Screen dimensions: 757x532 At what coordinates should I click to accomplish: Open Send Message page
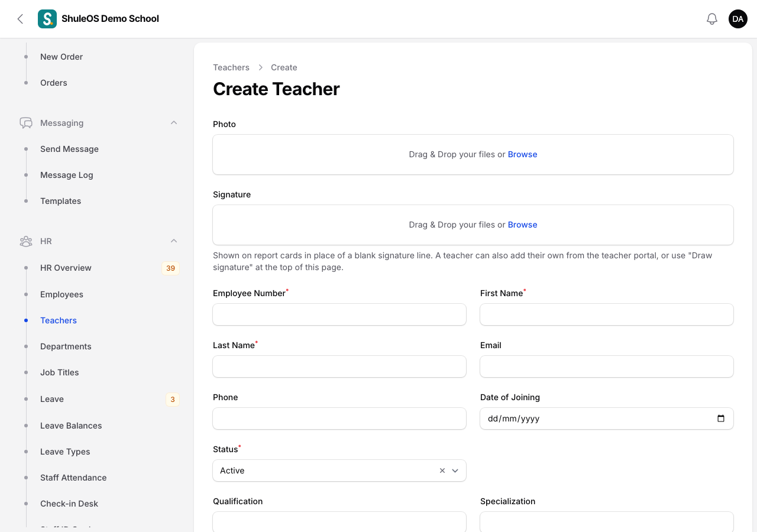tap(69, 149)
